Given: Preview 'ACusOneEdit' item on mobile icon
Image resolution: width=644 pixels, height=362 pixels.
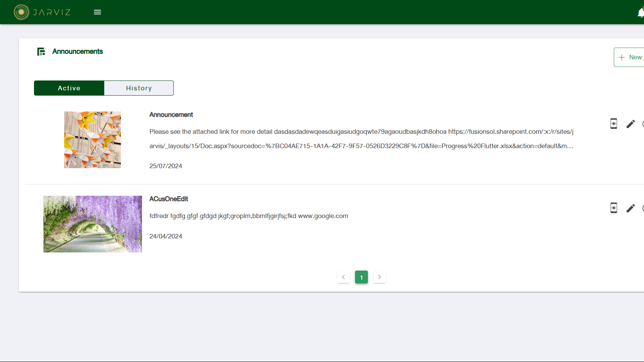Looking at the screenshot, I should click(614, 208).
